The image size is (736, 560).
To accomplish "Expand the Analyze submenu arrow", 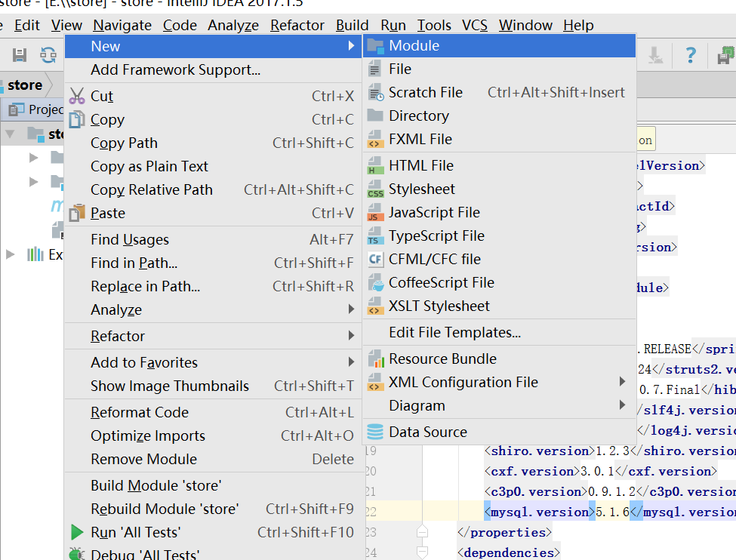I will coord(351,309).
